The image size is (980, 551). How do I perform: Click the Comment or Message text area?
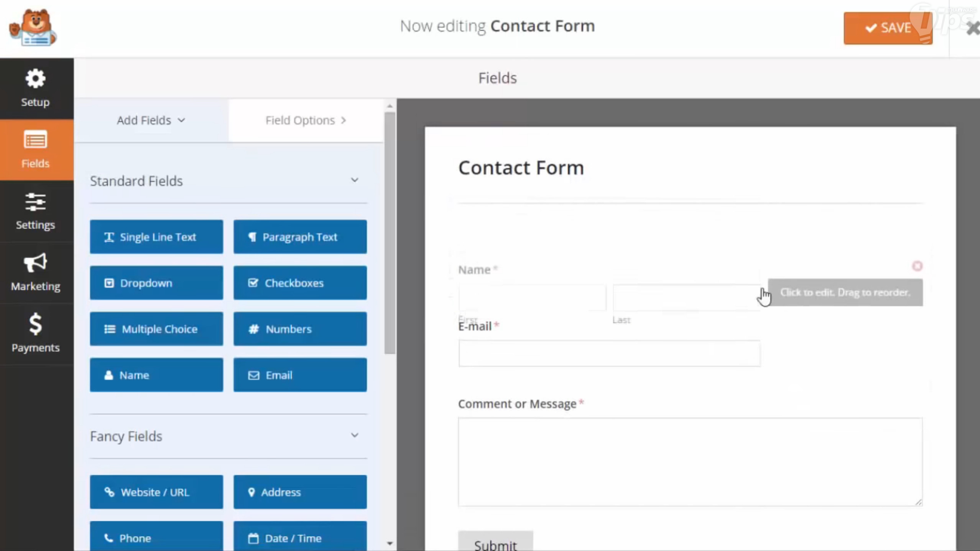tap(690, 462)
